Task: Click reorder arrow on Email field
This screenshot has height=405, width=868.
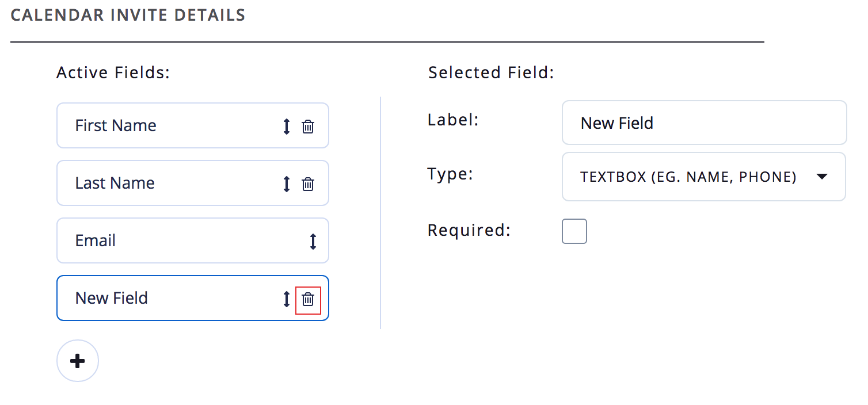Action: click(313, 241)
